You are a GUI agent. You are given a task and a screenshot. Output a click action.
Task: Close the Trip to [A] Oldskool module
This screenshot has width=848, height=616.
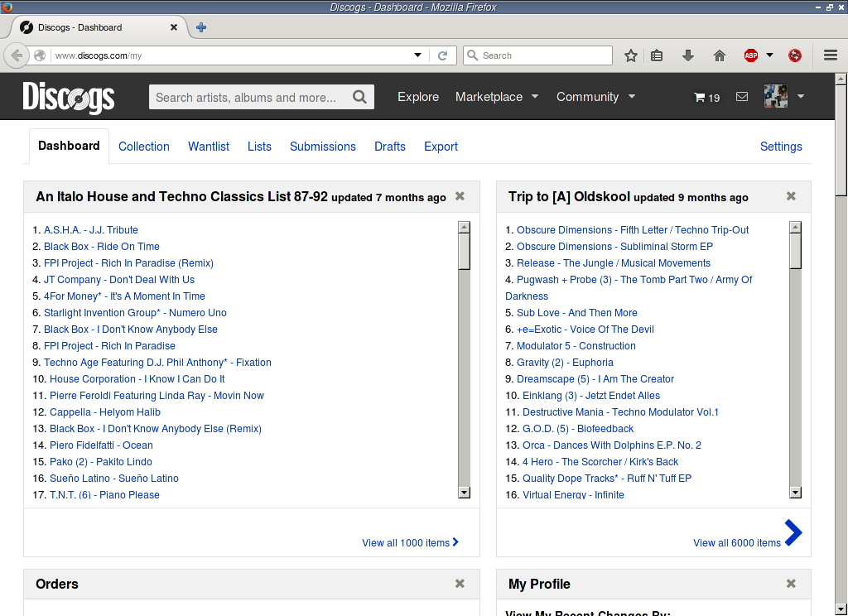791,195
